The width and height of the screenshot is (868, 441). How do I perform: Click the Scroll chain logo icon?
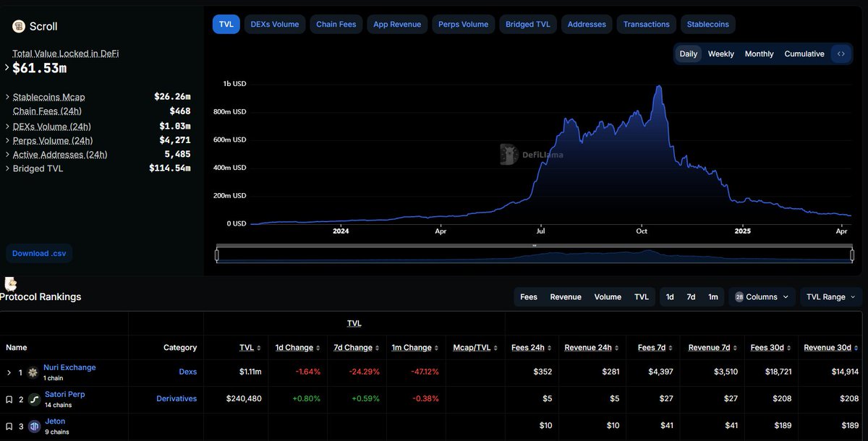19,27
